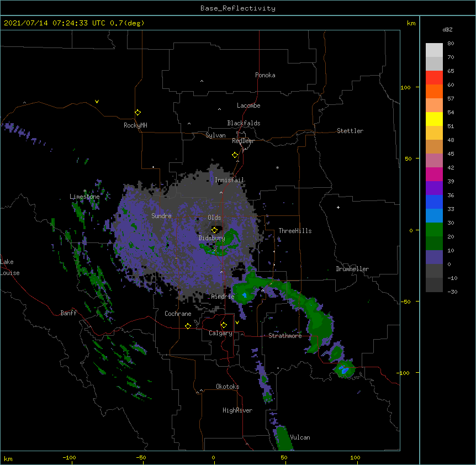Click the blue-core storm cell east of Airdrie
476x465 pixels.
coord(245,295)
